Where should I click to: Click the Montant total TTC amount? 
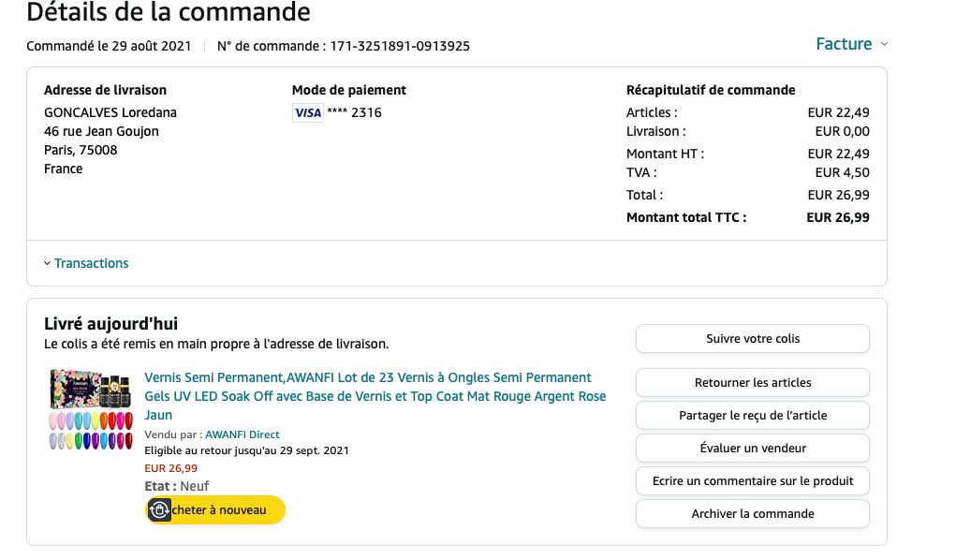click(837, 217)
